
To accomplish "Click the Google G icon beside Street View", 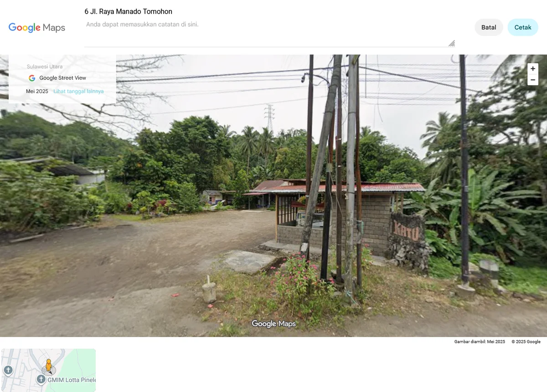I will pyautogui.click(x=32, y=78).
